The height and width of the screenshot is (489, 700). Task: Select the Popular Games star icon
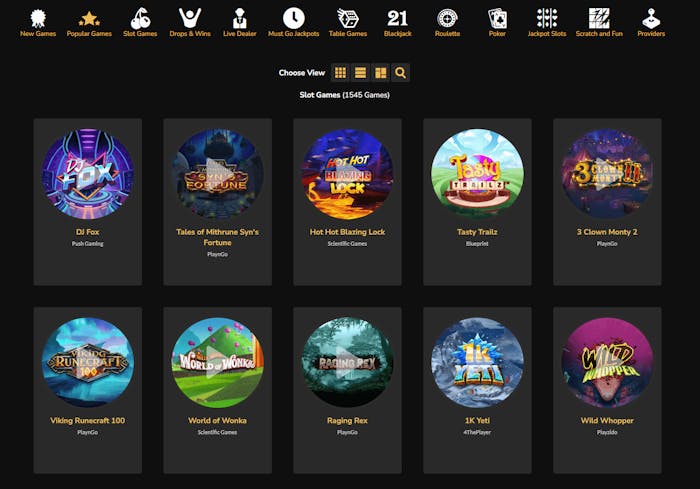(89, 19)
